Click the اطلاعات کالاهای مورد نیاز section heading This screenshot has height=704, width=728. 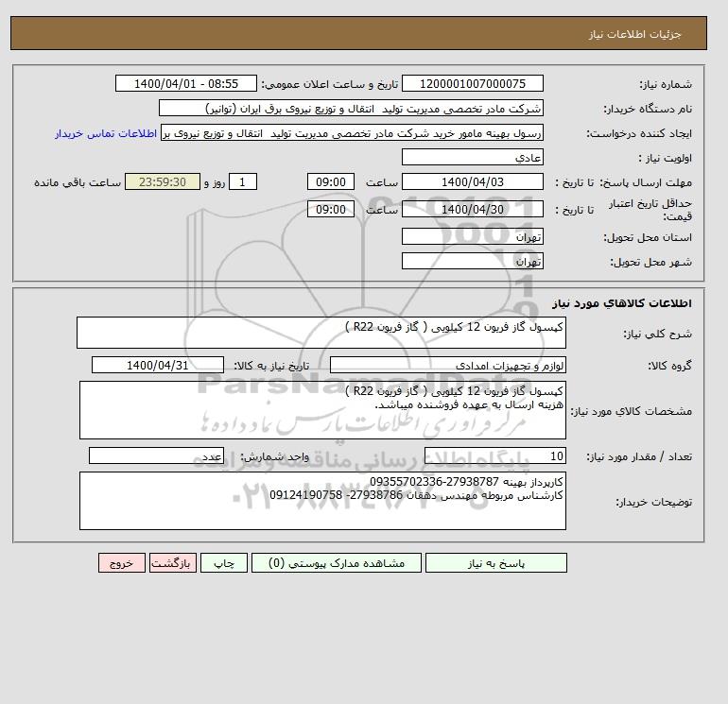coord(622,303)
